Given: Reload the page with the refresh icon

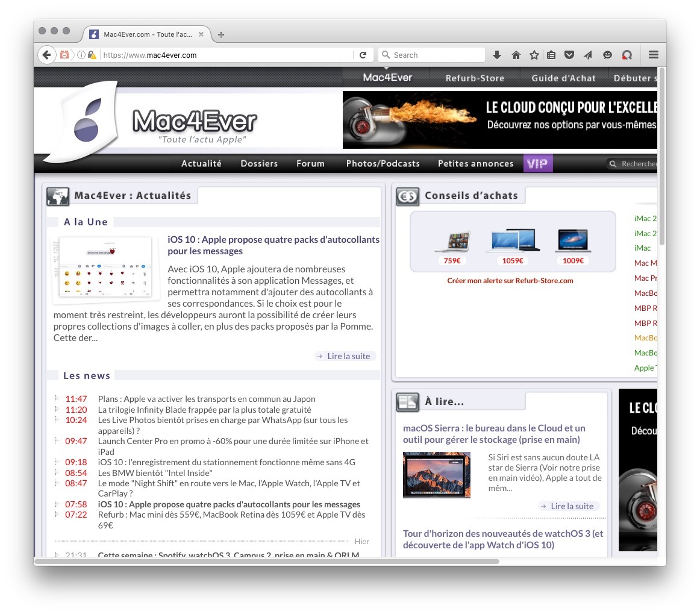Looking at the screenshot, I should tap(363, 54).
